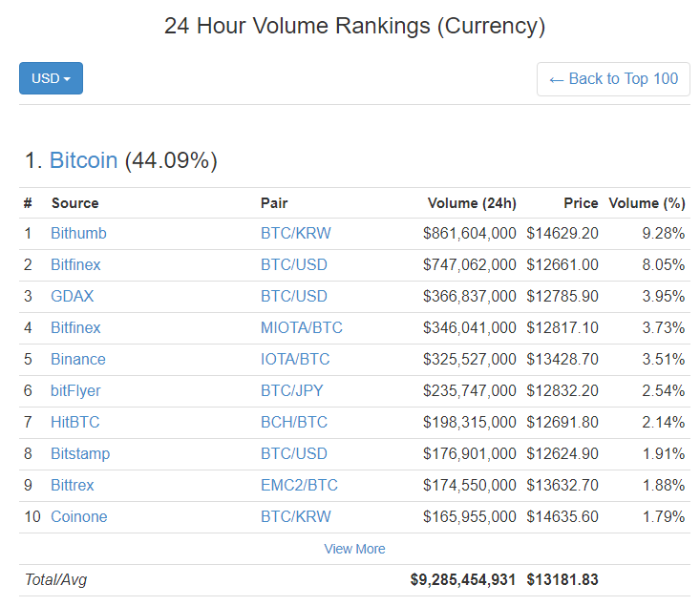Open the Binance source link

coord(77,359)
